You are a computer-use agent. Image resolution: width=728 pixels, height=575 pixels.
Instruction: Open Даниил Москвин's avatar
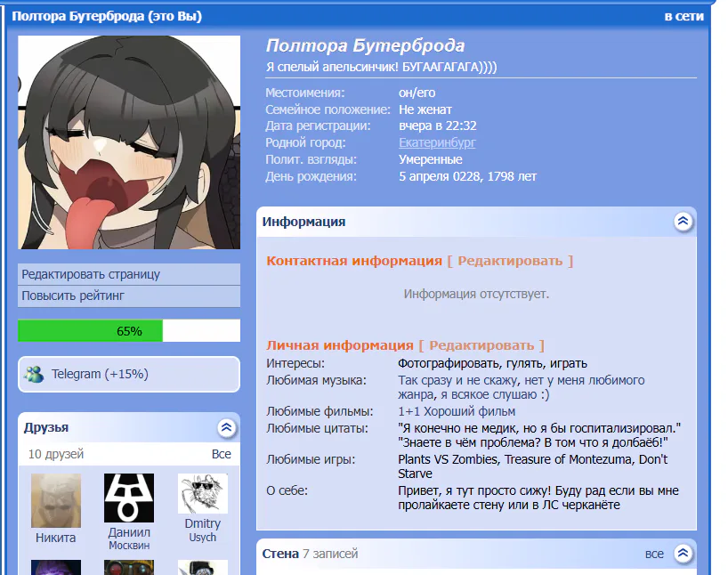tap(129, 498)
